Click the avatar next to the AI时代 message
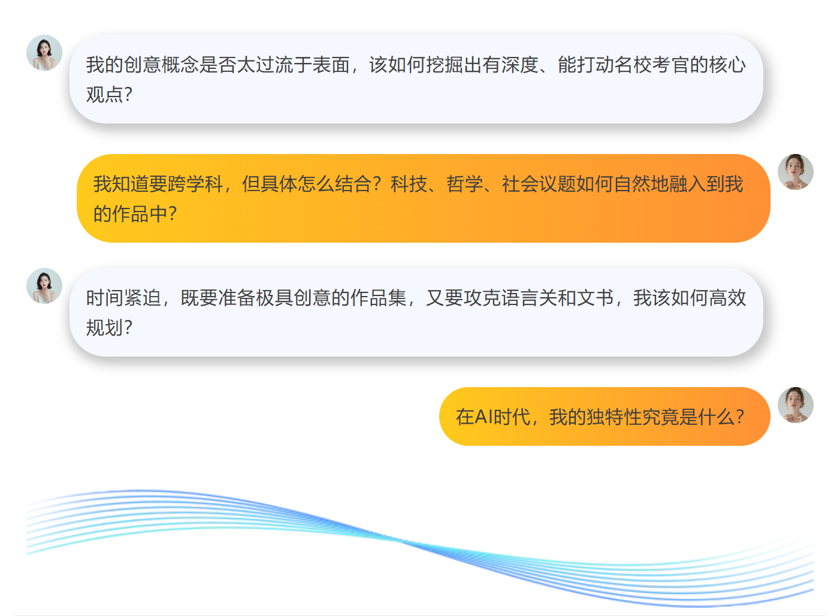Image resolution: width=840 pixels, height=616 pixels. (795, 405)
